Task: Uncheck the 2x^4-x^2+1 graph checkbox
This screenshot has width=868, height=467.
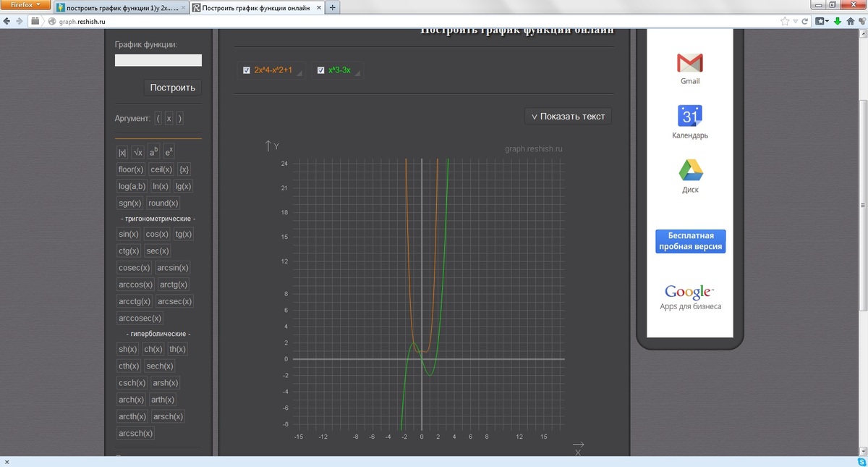Action: (247, 70)
